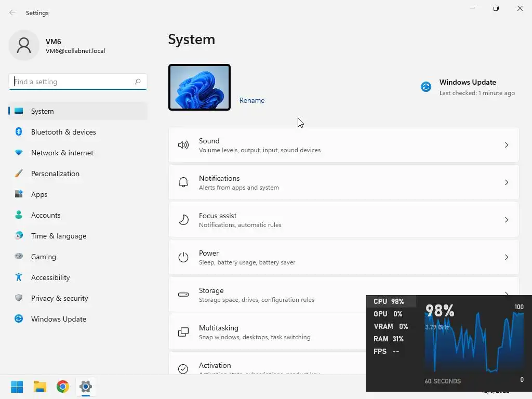Click the Accessibility figure icon

[x=19, y=277]
